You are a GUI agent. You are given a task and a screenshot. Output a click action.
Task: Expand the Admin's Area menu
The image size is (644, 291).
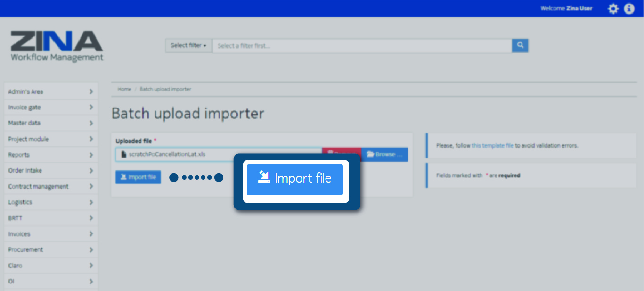[50, 91]
